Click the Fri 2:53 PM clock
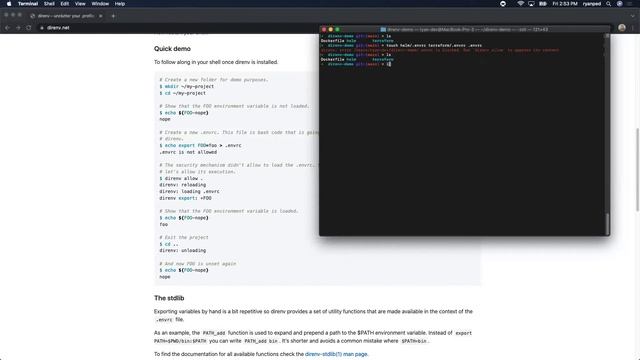The width and height of the screenshot is (640, 360). (x=565, y=4)
